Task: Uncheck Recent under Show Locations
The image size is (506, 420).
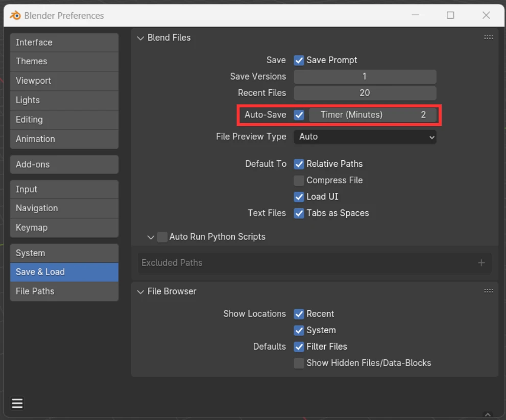Action: pos(299,314)
